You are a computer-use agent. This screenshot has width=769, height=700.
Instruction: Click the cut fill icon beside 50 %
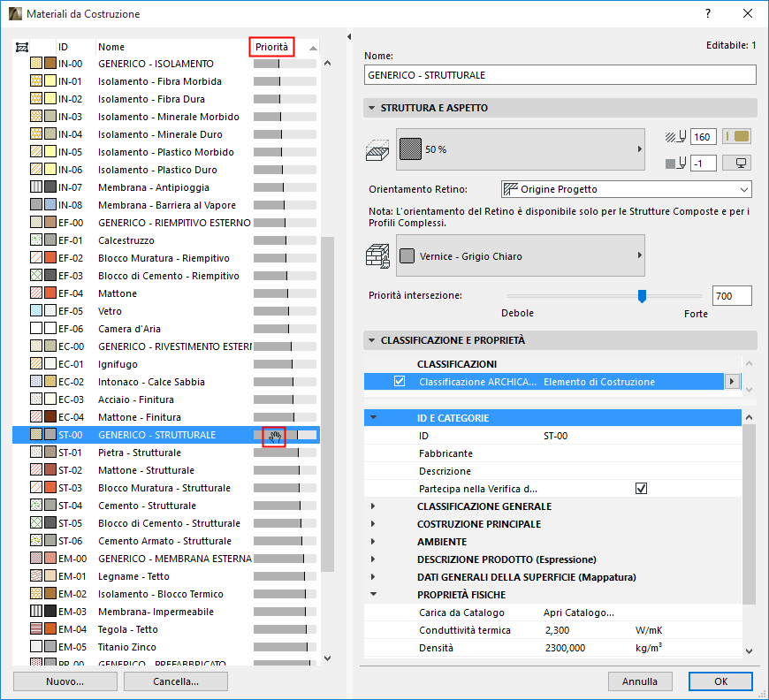click(377, 150)
